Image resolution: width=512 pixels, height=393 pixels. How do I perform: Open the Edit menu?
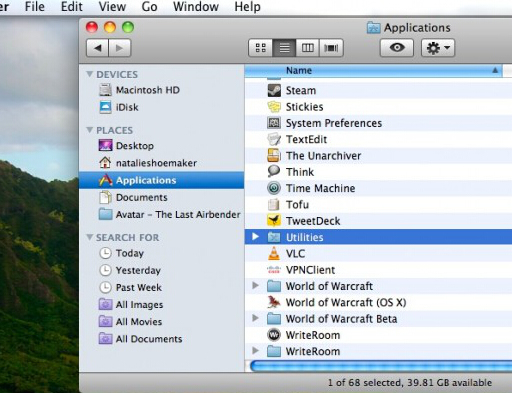(72, 7)
